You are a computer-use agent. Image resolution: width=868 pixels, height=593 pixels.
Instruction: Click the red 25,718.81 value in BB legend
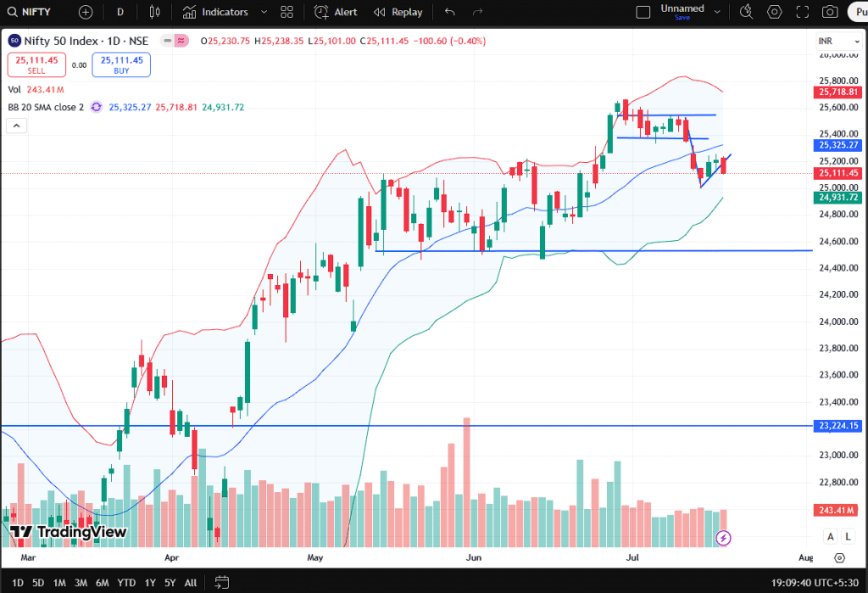tap(176, 107)
